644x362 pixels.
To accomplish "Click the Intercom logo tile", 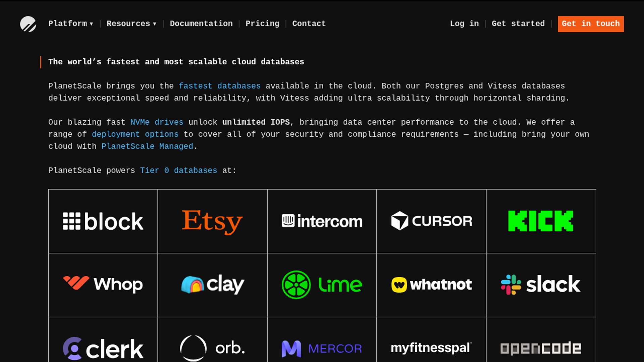I will tap(322, 221).
